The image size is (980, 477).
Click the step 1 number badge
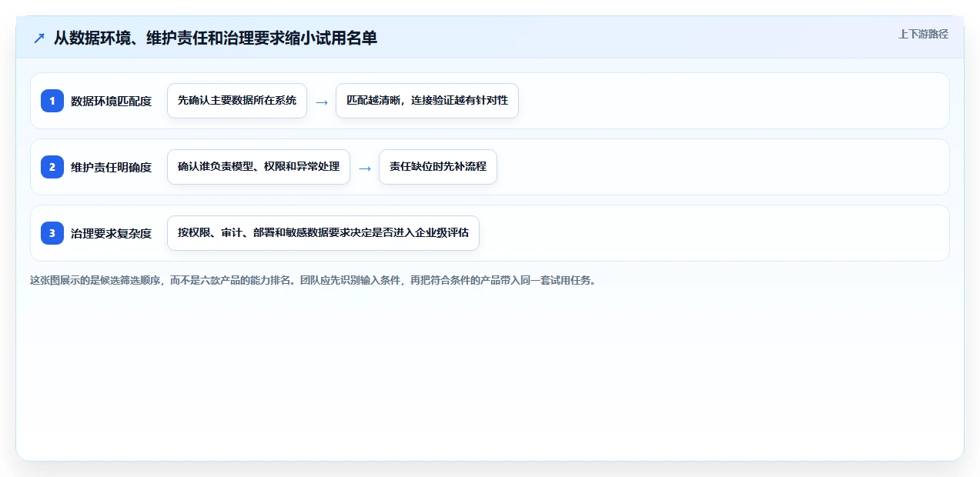click(x=52, y=101)
